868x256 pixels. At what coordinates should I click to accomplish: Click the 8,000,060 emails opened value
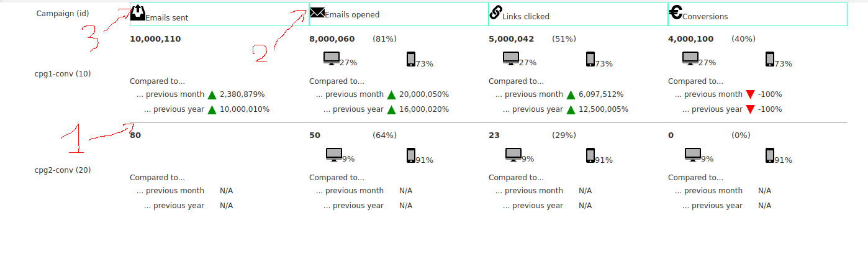tap(332, 39)
